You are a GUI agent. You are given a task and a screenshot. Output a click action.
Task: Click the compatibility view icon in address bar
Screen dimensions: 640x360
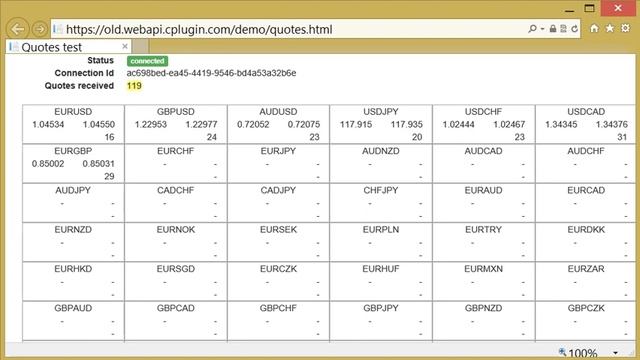coord(564,29)
